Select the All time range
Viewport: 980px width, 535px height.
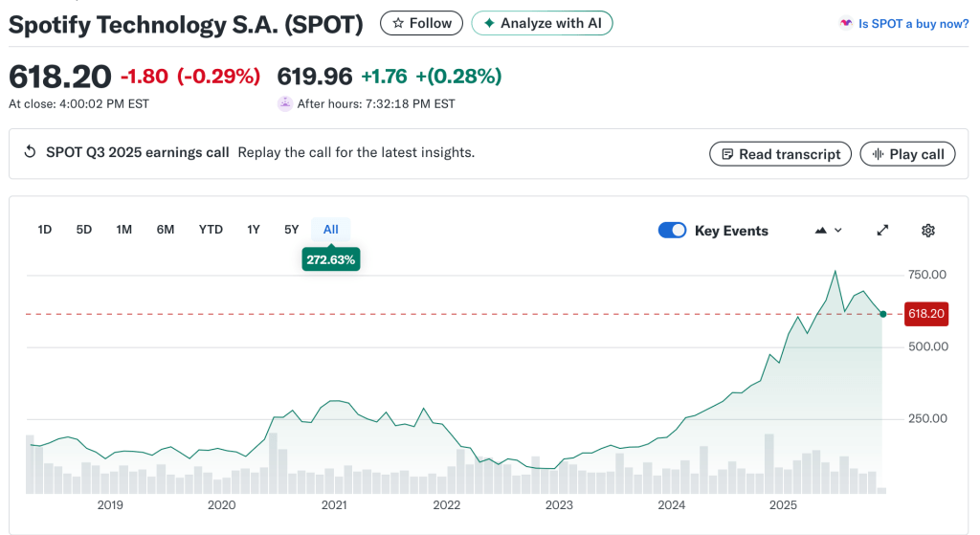tap(331, 230)
